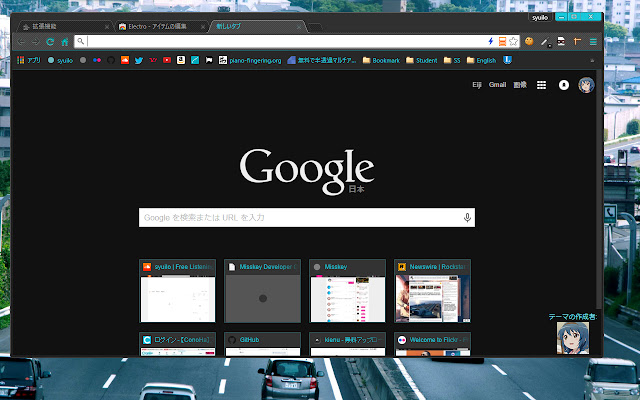Viewport: 640px width, 400px height.
Task: Show hidden bookmarks overflow chevron
Action: 592,60
